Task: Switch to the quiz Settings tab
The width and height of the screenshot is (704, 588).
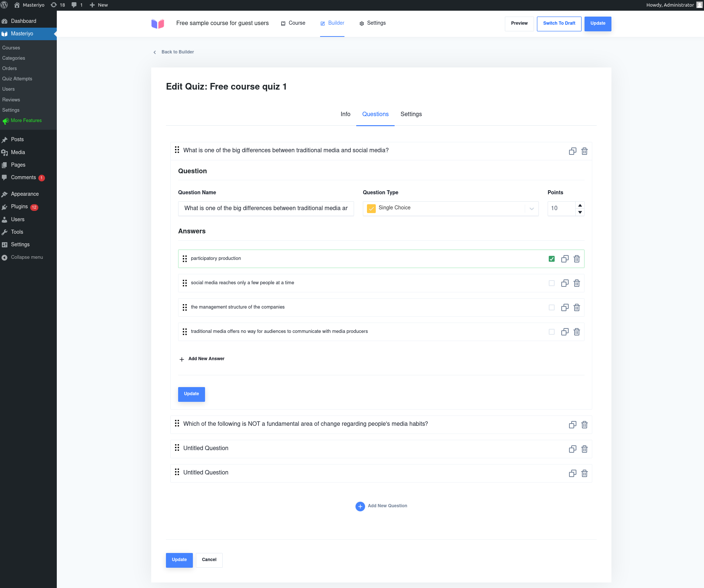Action: pyautogui.click(x=411, y=114)
